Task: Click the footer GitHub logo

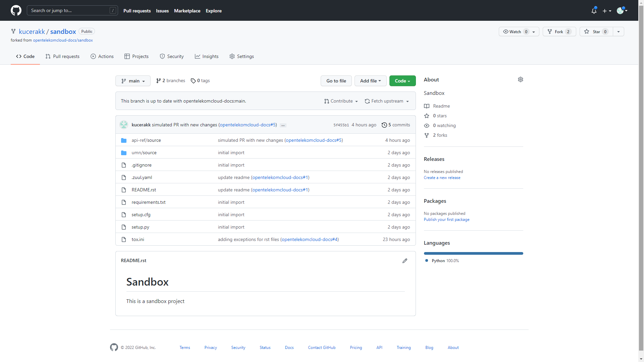Action: pos(114,347)
